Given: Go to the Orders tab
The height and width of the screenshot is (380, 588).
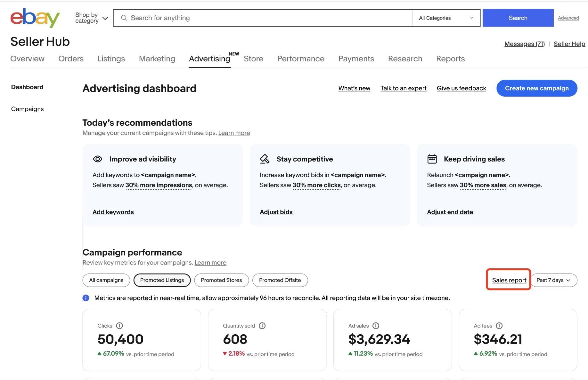Looking at the screenshot, I should 71,59.
